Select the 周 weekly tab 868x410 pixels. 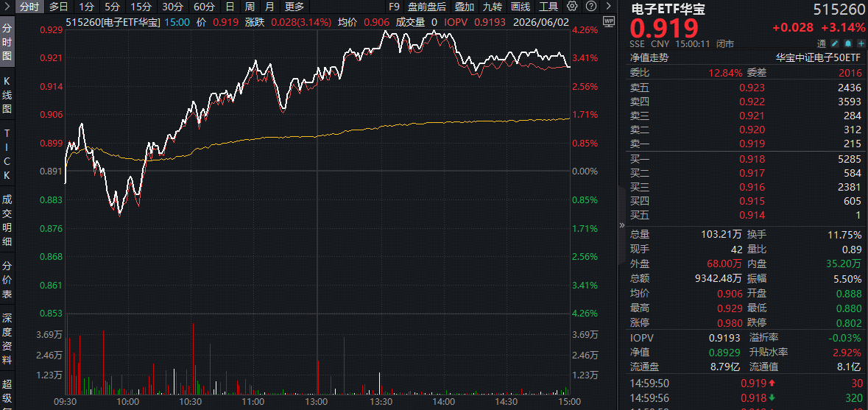tap(250, 7)
